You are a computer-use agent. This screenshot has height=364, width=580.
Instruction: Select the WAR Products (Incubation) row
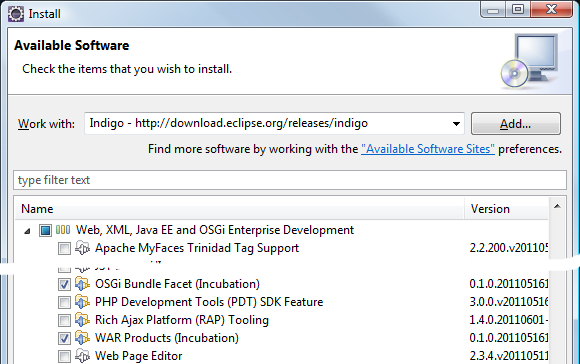[166, 338]
